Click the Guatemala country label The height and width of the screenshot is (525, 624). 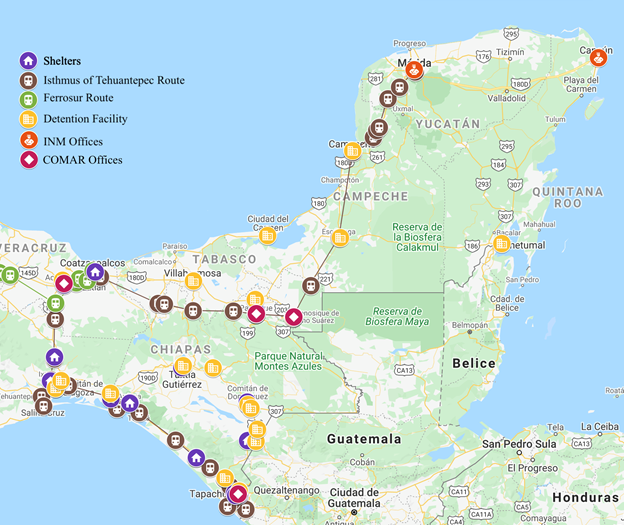click(x=364, y=439)
